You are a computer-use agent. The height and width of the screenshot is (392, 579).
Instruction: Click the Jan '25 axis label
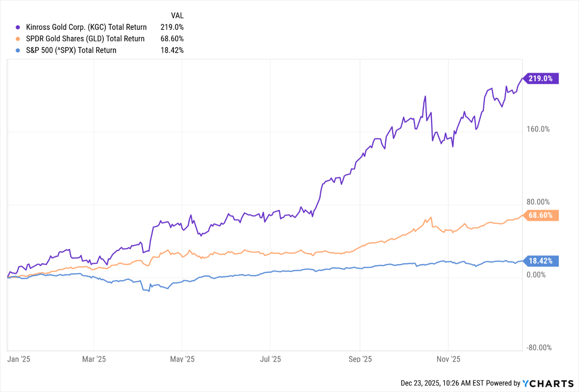(x=19, y=359)
